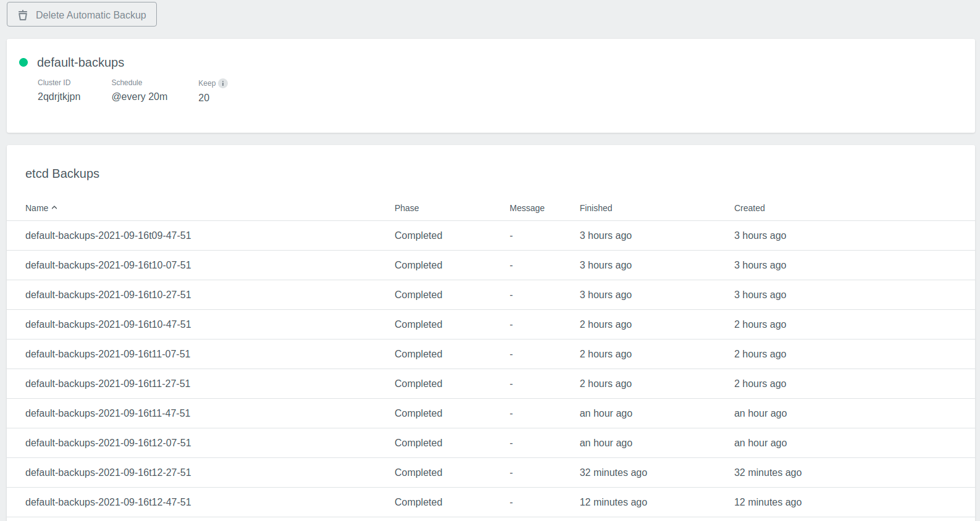This screenshot has height=521, width=980.
Task: Click Completed phase of the 12-47-51 backup
Action: tap(419, 502)
